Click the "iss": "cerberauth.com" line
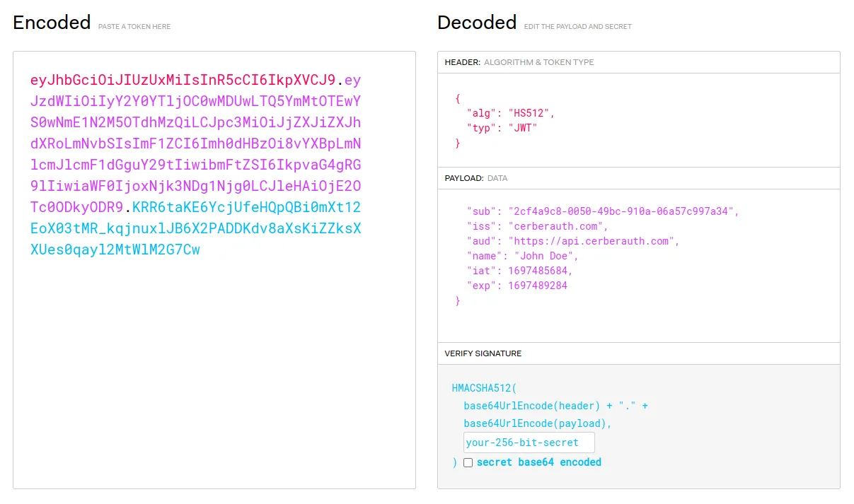854x504 pixels. point(538,226)
